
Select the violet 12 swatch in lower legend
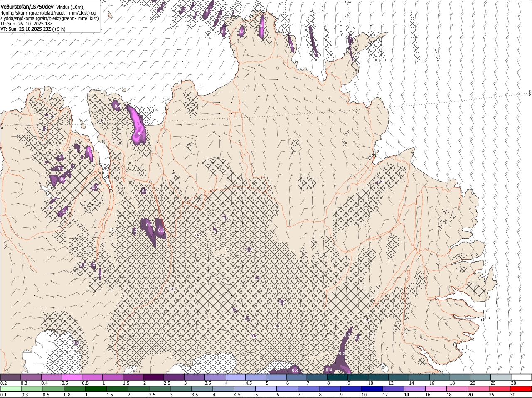(x=394, y=389)
